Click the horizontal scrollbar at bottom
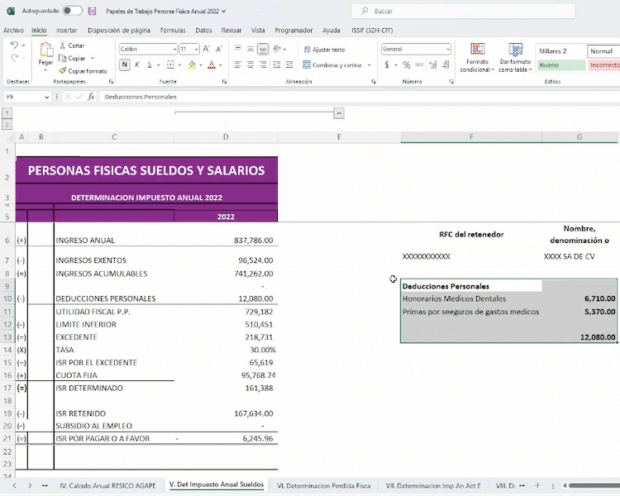Screen dimensions: 620x496 click(594, 485)
